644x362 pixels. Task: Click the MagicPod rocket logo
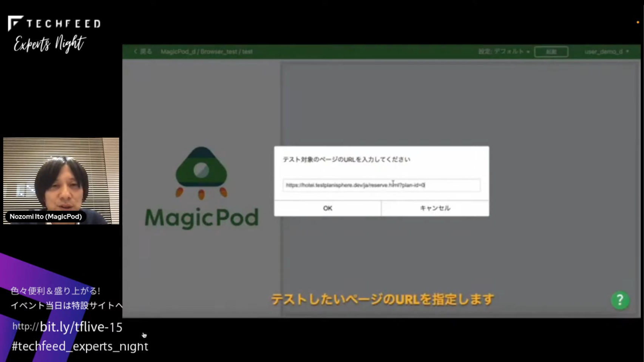(x=201, y=173)
